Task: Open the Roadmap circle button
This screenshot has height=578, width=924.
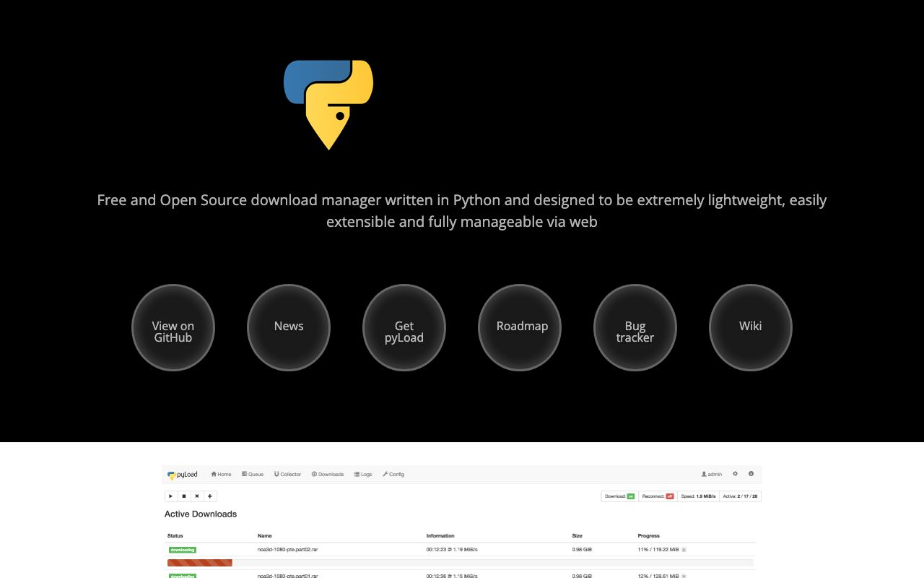Action: tap(520, 327)
